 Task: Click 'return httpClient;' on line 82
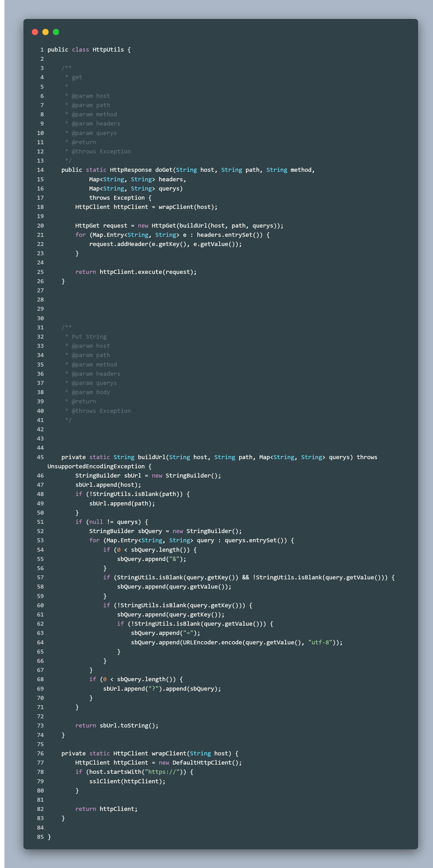[x=106, y=809]
